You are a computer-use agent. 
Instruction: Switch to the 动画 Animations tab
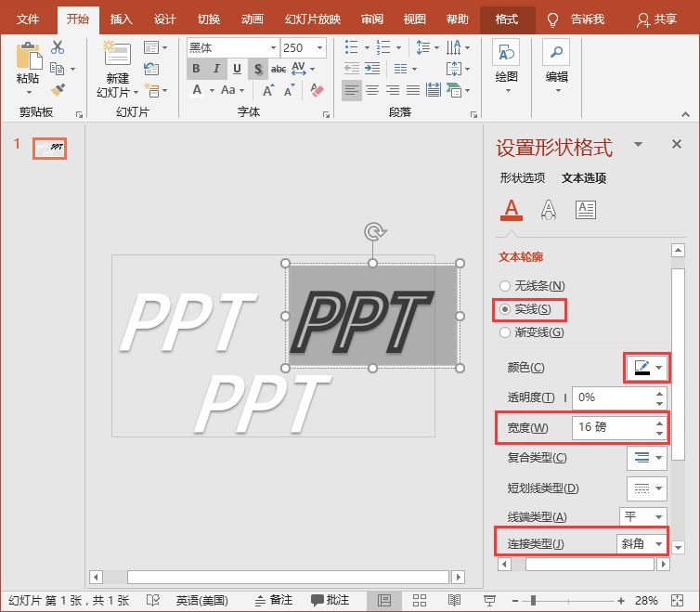pyautogui.click(x=253, y=20)
